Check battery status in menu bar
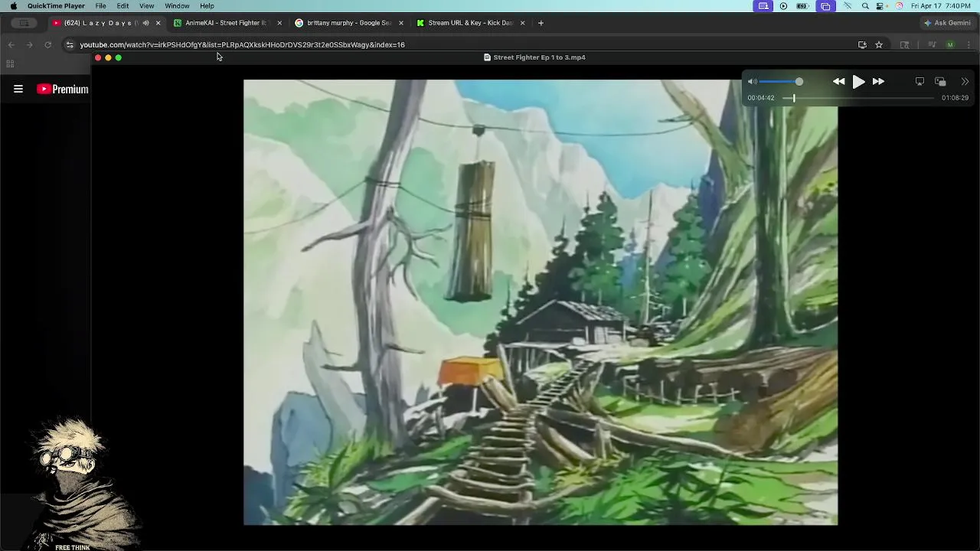 click(802, 6)
